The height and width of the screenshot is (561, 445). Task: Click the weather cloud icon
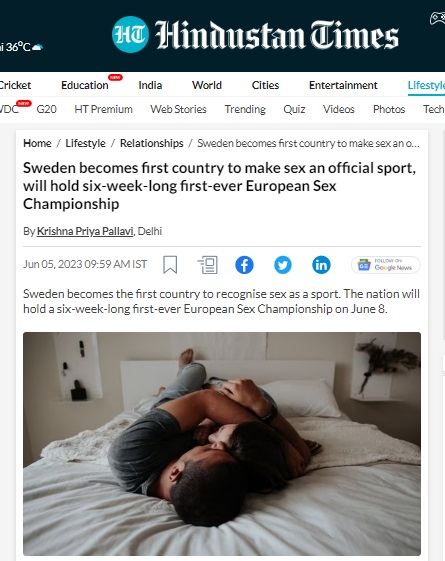point(37,47)
